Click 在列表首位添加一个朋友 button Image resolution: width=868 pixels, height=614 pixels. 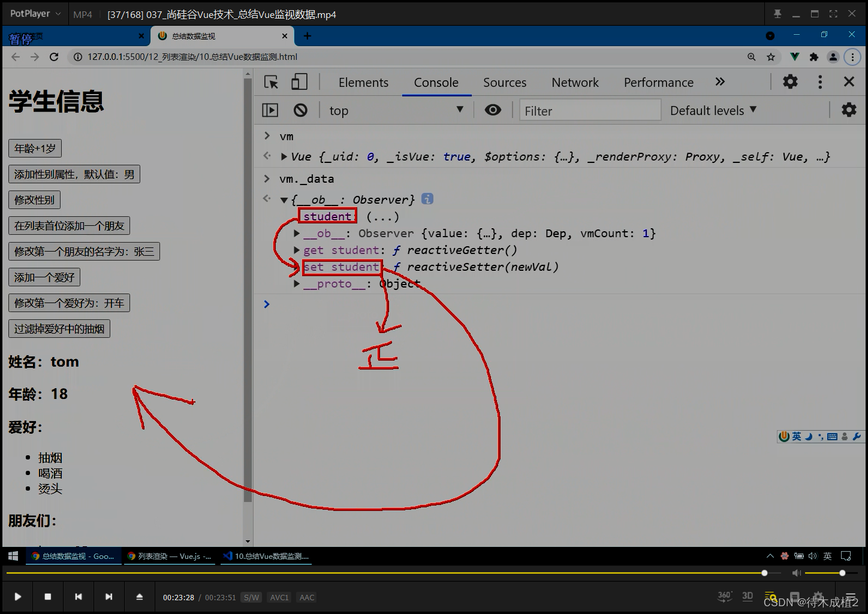[69, 226]
